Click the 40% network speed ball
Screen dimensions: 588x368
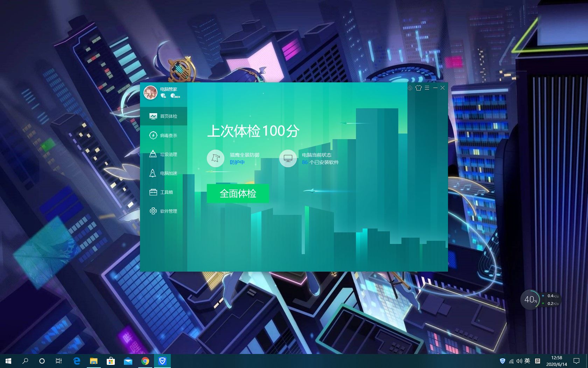tap(530, 300)
